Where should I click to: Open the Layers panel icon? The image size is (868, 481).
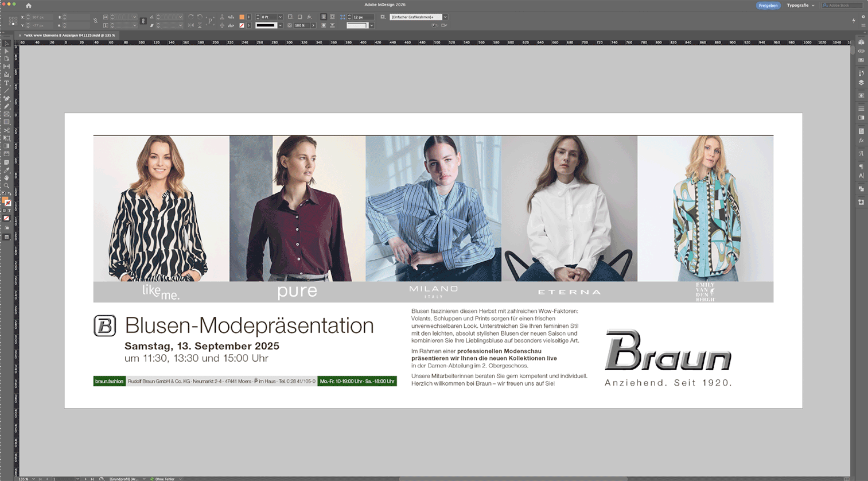(861, 83)
